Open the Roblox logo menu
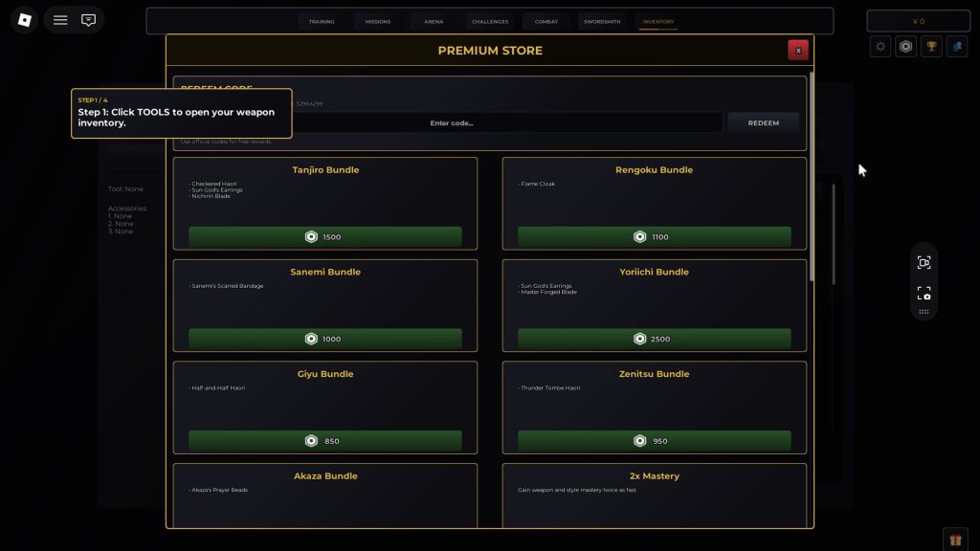 25,19
